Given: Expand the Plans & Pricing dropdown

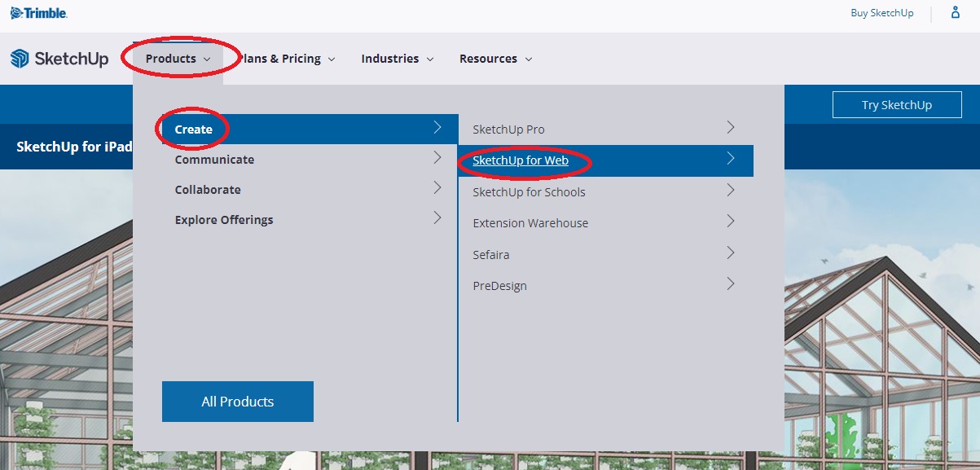Looking at the screenshot, I should tap(285, 59).
